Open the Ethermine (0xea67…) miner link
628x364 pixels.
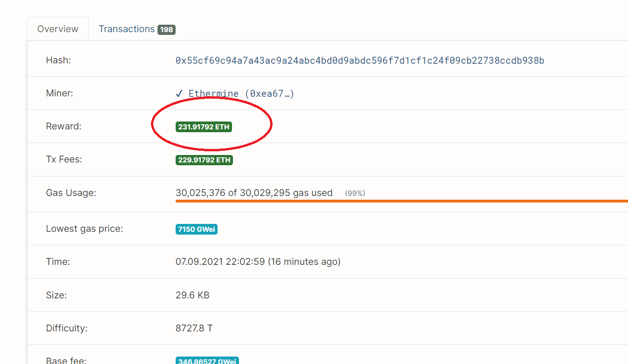[x=241, y=94]
